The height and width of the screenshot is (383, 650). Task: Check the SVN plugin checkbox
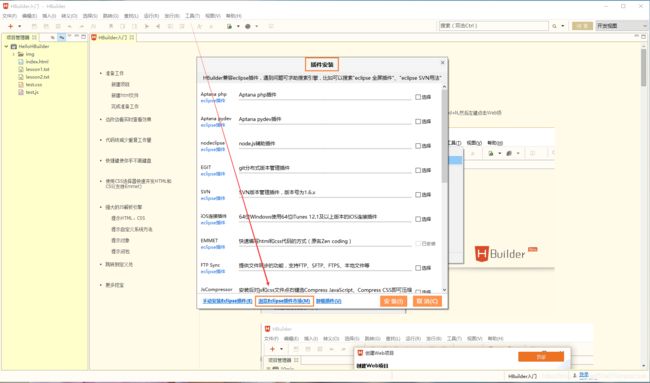click(418, 195)
